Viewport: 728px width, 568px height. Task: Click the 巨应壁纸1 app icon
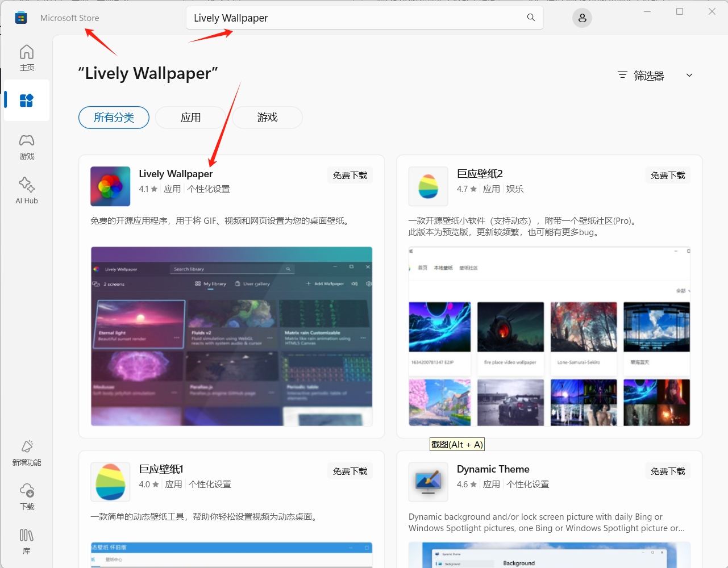[110, 482]
